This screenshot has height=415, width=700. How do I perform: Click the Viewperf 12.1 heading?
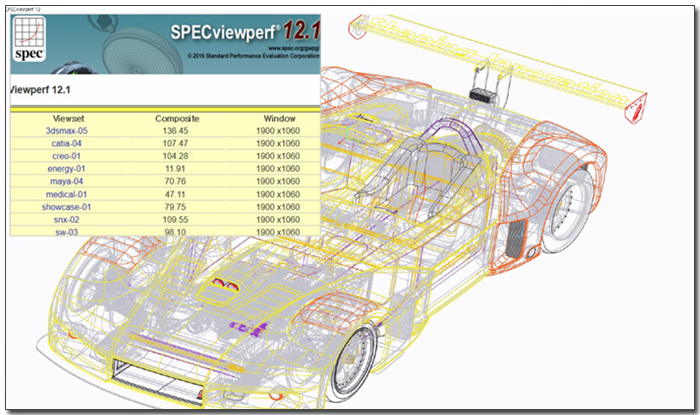coord(40,90)
